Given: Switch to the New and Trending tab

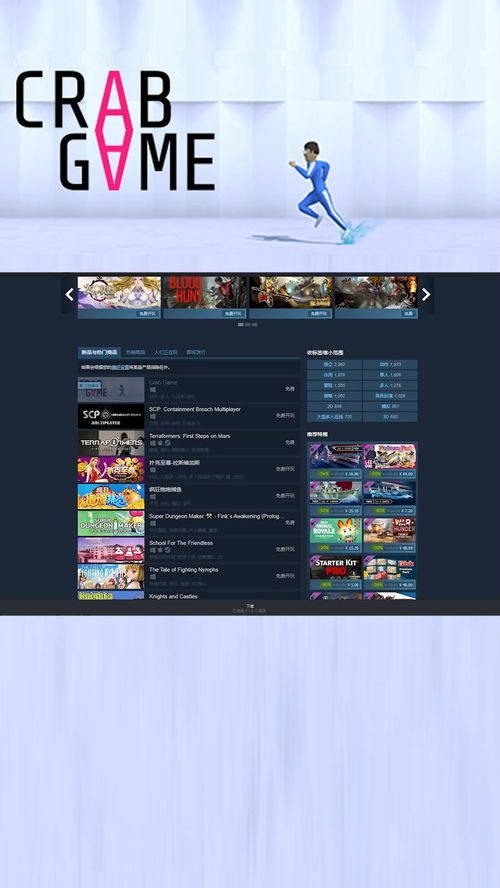Looking at the screenshot, I should (x=99, y=352).
